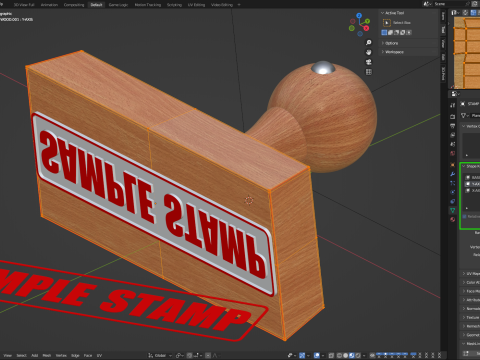
Task: Add a workspace with the plus button
Action: point(239,5)
